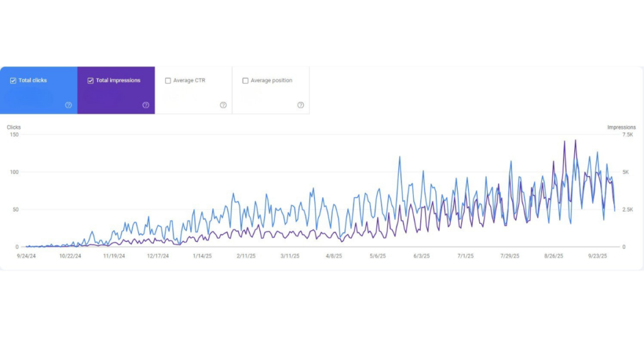The height and width of the screenshot is (337, 644).
Task: Select the Average CTR label text
Action: tap(189, 80)
